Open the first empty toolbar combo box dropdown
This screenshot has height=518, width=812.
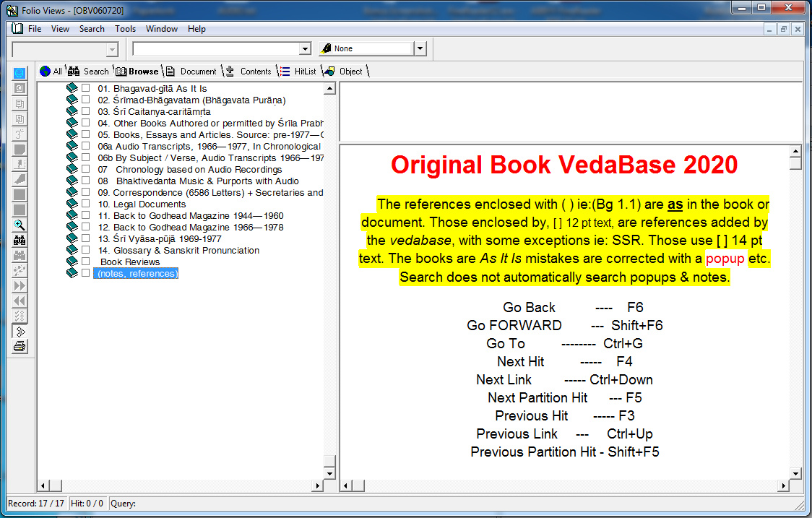pos(112,49)
